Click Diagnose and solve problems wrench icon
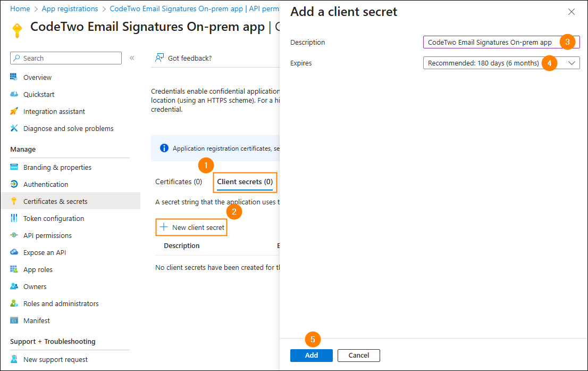588x371 pixels. [14, 128]
